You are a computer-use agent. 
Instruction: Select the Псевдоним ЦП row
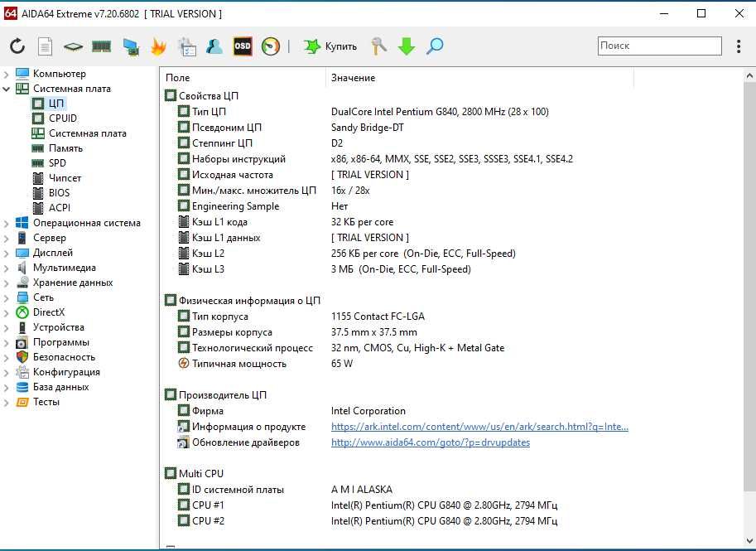[x=291, y=128]
